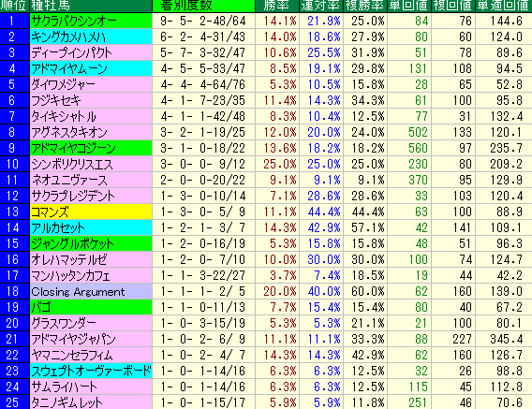Screen dimensions: 532x409
Task: Click the 単回値 column header
Action: (409, 6)
